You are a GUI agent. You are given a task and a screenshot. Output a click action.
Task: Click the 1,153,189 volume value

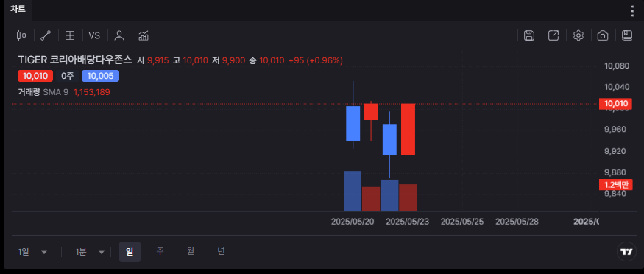point(92,92)
